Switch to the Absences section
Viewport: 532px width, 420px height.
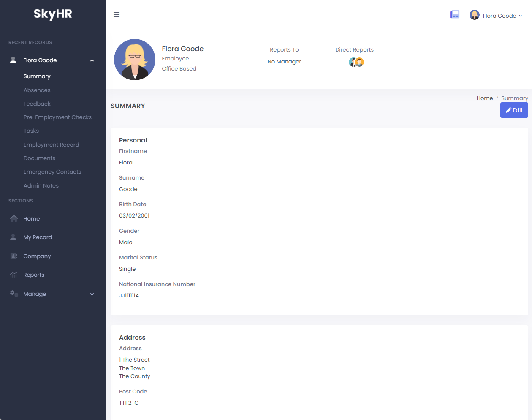[x=37, y=90]
